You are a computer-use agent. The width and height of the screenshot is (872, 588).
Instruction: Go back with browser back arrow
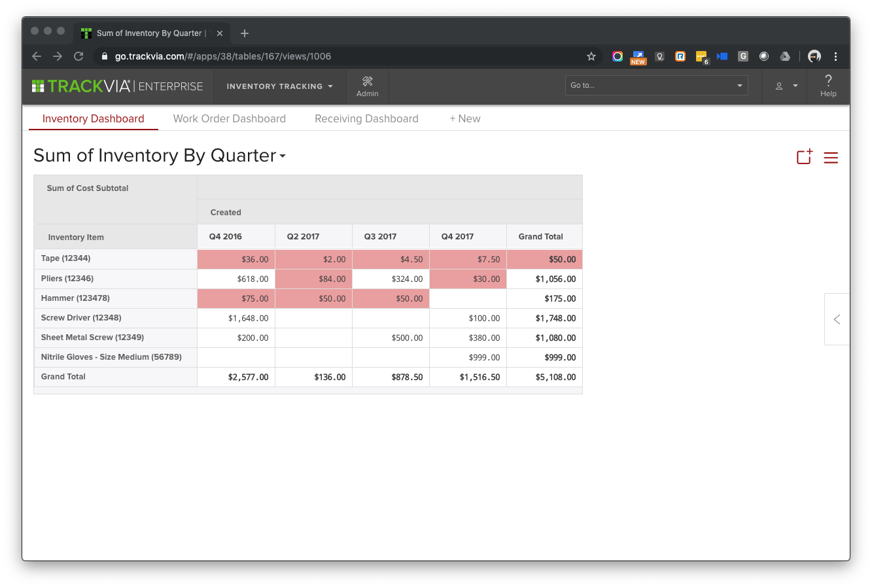click(x=37, y=56)
